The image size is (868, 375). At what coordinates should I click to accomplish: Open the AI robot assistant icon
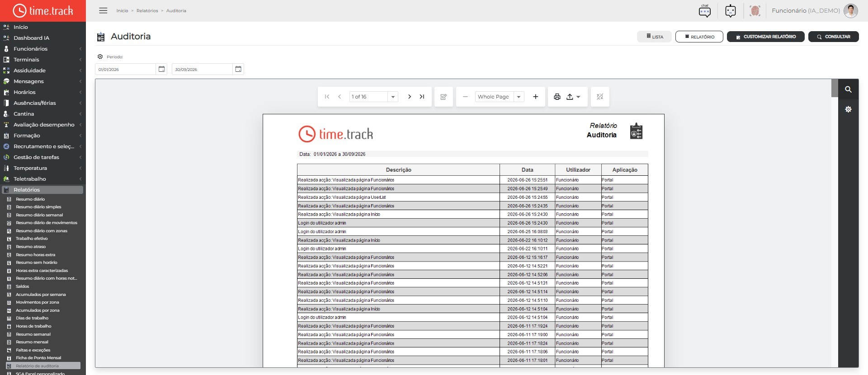tap(730, 11)
